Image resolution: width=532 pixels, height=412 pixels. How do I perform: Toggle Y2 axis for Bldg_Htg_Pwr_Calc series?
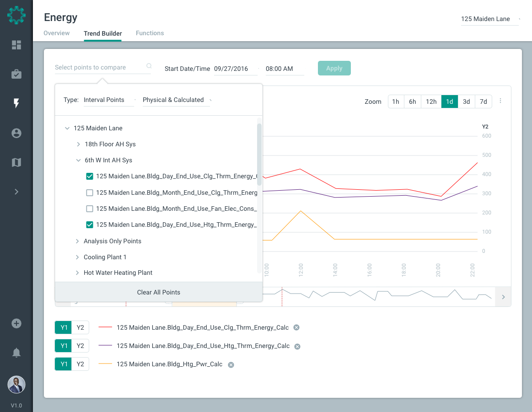click(80, 364)
